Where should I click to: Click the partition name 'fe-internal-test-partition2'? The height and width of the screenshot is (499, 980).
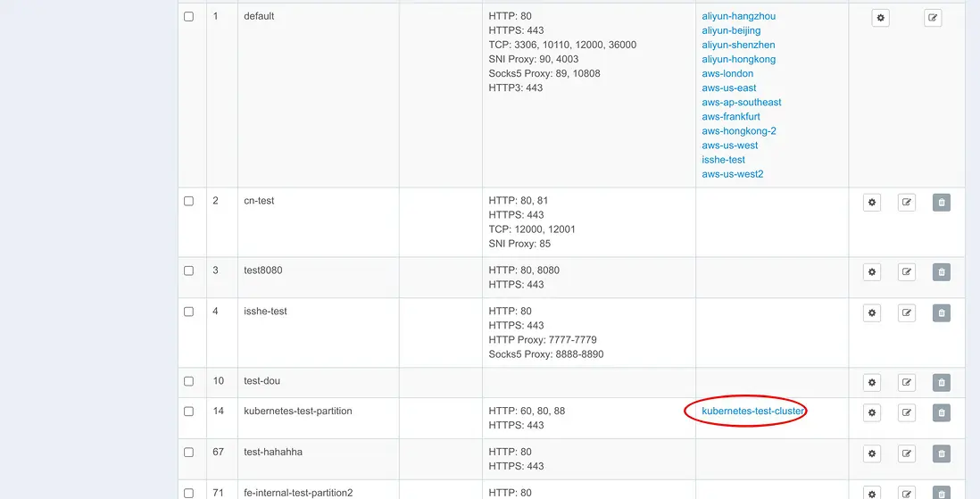[x=298, y=494]
